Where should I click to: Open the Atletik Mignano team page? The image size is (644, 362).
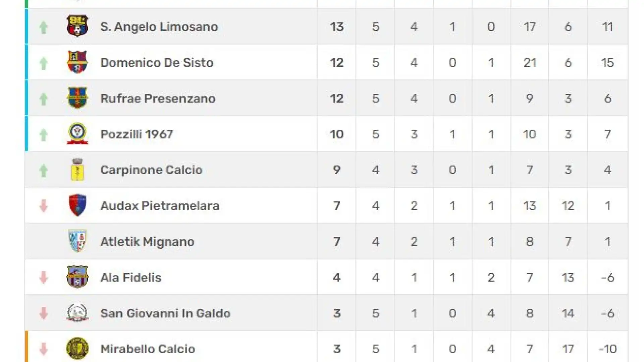[x=147, y=242]
